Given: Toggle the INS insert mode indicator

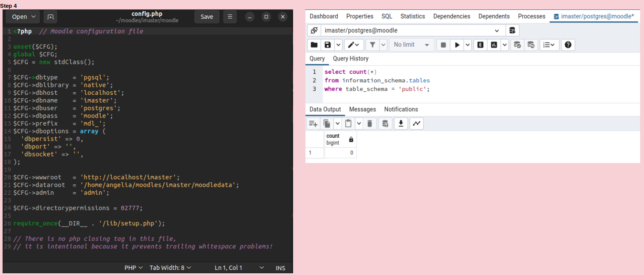Looking at the screenshot, I should pyautogui.click(x=280, y=268).
